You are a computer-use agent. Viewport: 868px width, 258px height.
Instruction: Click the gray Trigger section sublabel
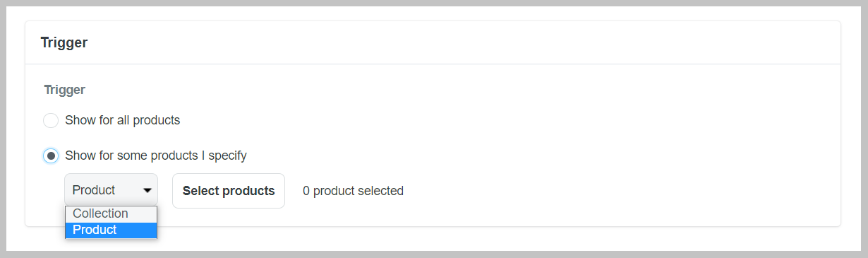pos(64,90)
